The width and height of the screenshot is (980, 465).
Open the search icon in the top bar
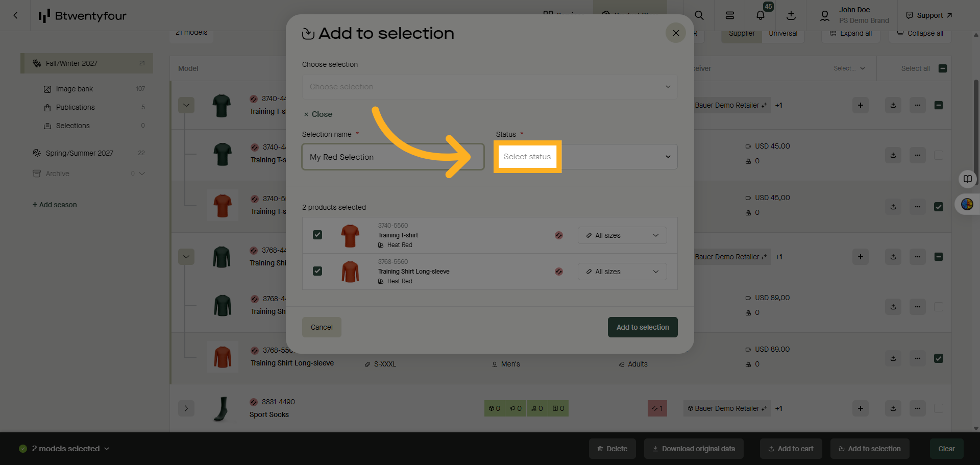699,15
